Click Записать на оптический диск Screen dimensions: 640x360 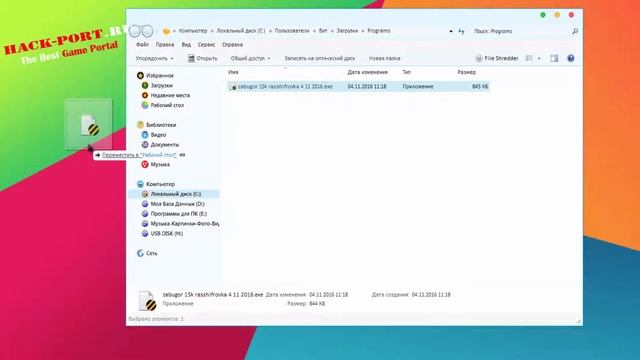[x=320, y=58]
